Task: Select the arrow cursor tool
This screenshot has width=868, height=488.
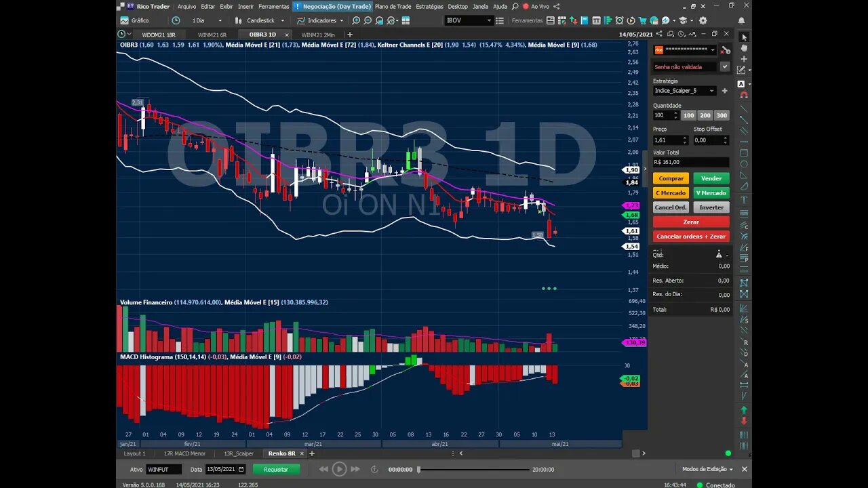Action: pyautogui.click(x=744, y=37)
